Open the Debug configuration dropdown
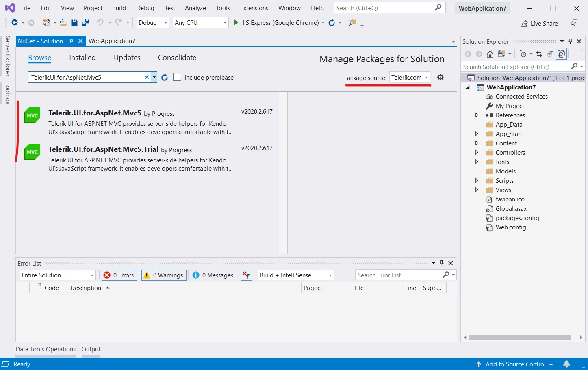The image size is (588, 370). [153, 23]
